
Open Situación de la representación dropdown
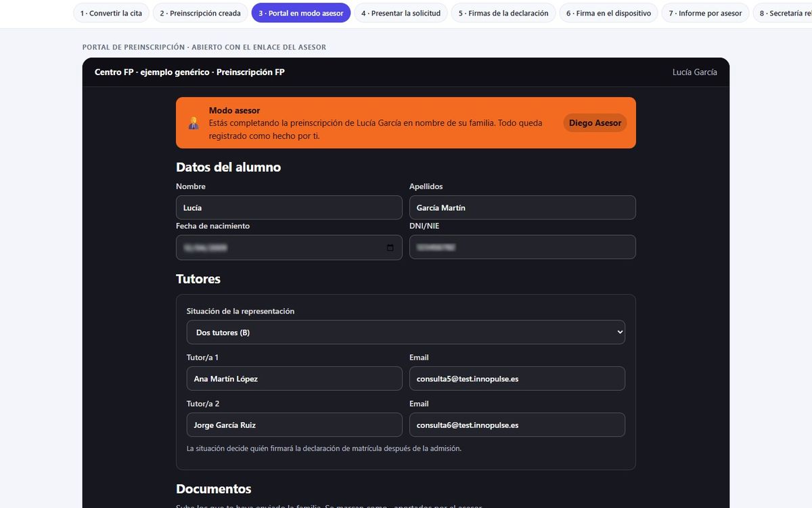406,332
